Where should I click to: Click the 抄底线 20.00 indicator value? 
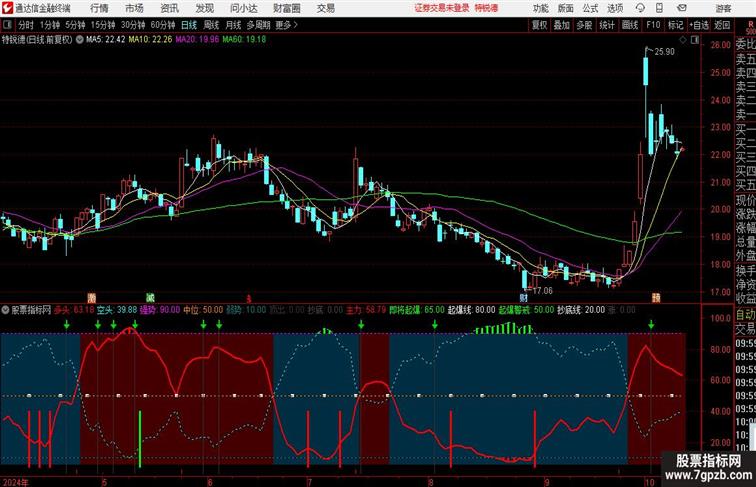click(x=581, y=310)
